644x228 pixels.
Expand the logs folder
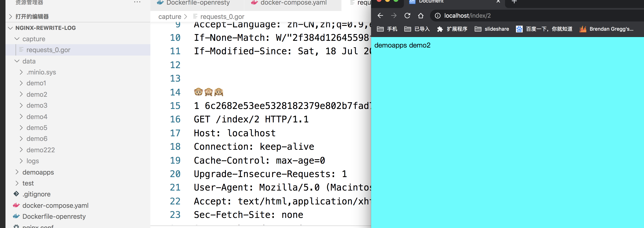[21, 161]
